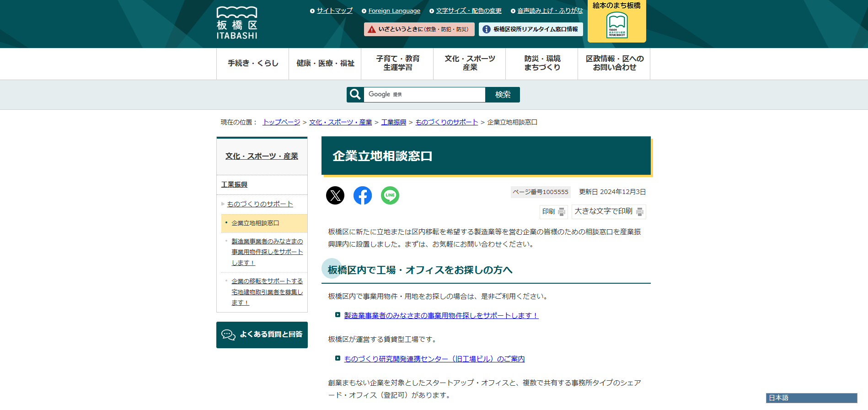Go to 工業振興 breadcrumb
868x410 pixels.
(x=394, y=122)
